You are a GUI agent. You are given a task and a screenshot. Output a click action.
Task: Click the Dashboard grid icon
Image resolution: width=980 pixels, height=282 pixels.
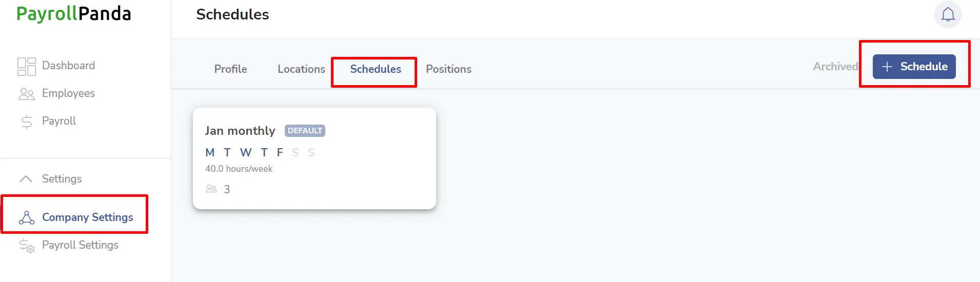(27, 66)
